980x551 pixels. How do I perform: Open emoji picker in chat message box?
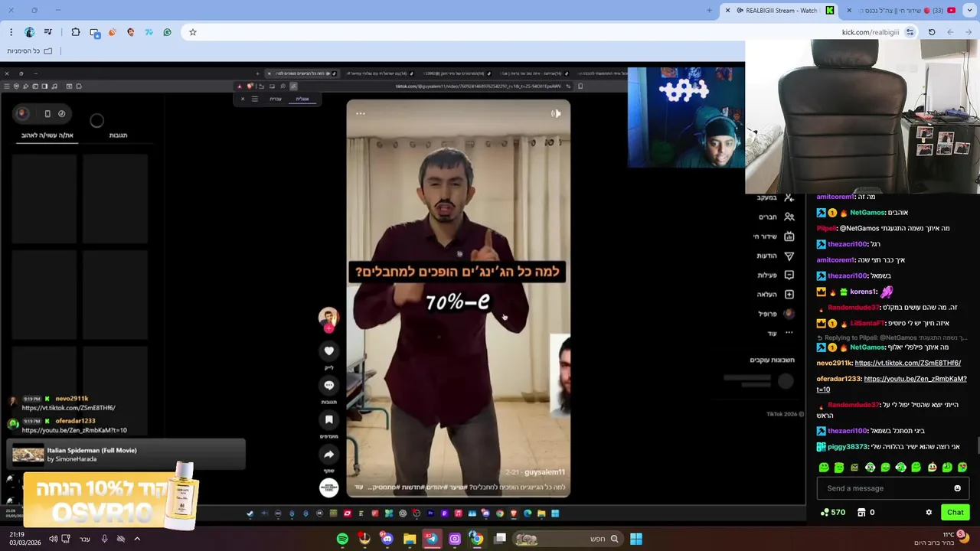(957, 488)
